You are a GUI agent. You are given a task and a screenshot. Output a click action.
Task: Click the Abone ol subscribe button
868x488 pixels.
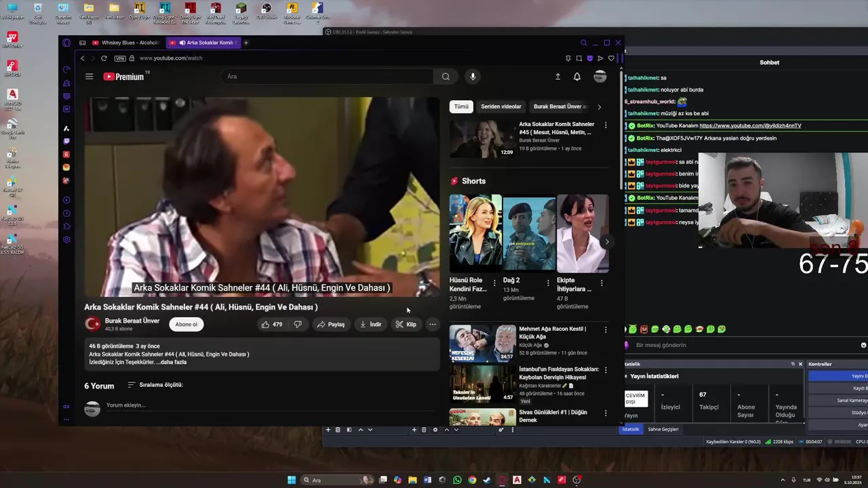[x=186, y=325]
